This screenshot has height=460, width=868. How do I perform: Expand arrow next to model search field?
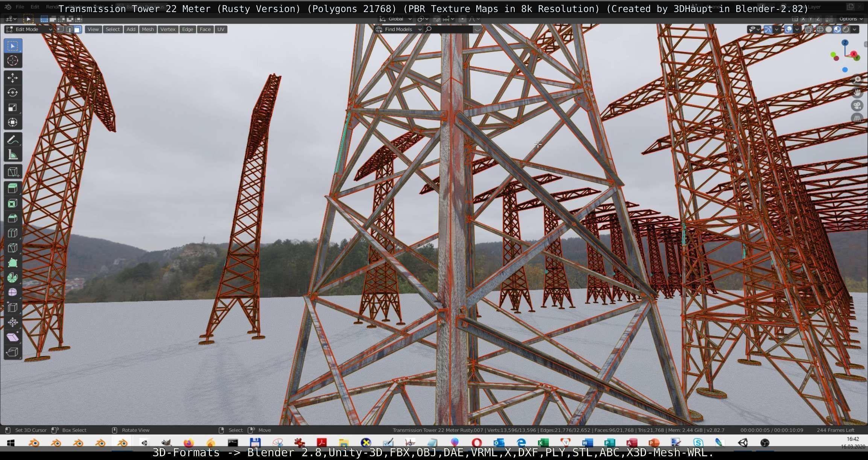point(477,29)
